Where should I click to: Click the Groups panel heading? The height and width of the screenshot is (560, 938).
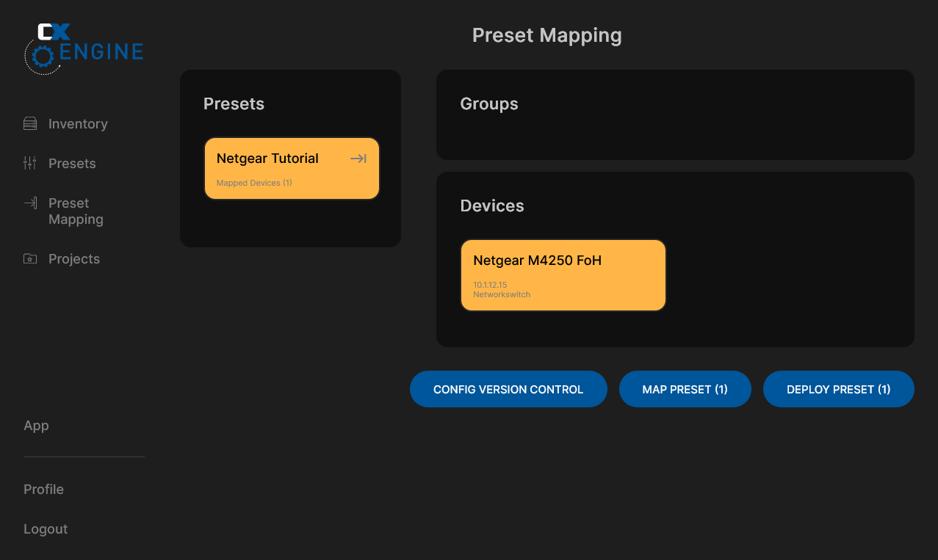(x=489, y=104)
